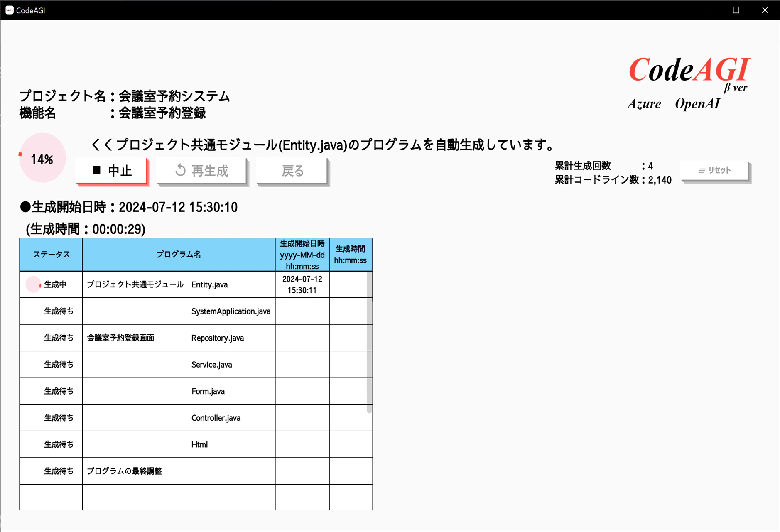Viewport: 780px width, 532px height.
Task: Click the auto-generation status message
Action: [322, 145]
